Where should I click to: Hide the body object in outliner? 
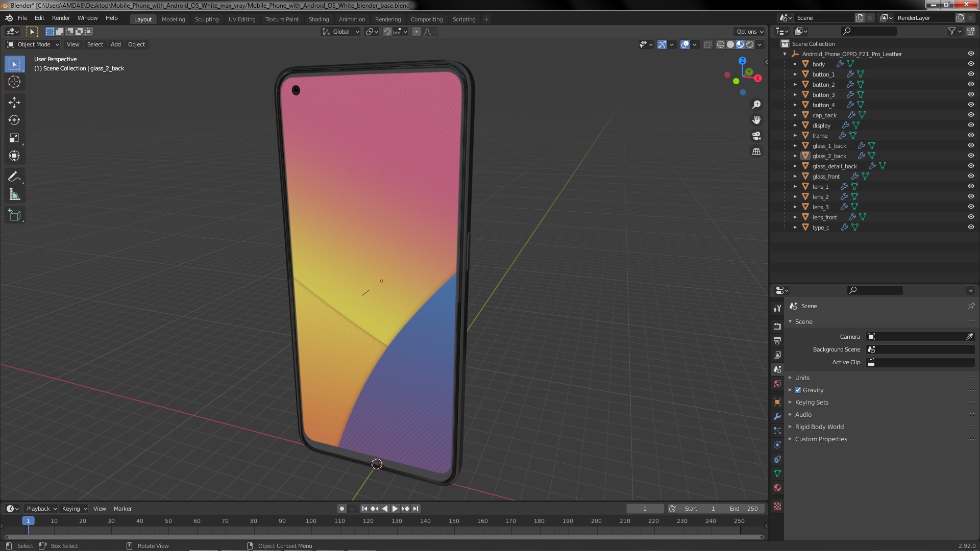(x=971, y=64)
